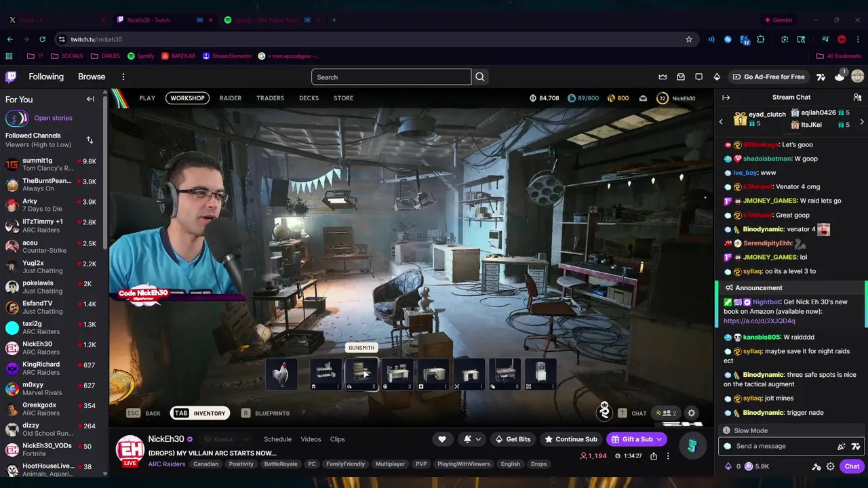Image resolution: width=868 pixels, height=488 pixels.
Task: Click the 7TV icon in the top bar
Action: click(821, 77)
